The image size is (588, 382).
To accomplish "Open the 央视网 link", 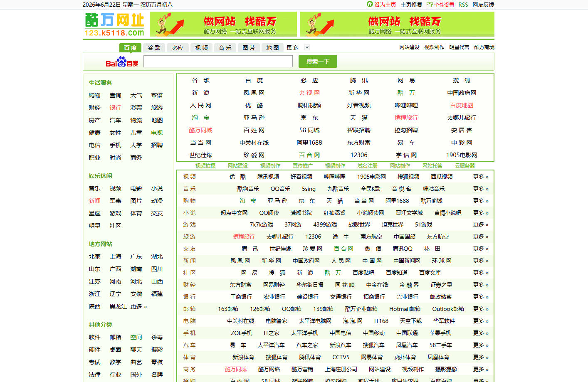I will (309, 93).
